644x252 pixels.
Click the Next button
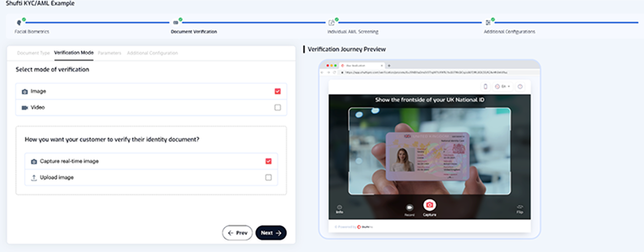271,233
